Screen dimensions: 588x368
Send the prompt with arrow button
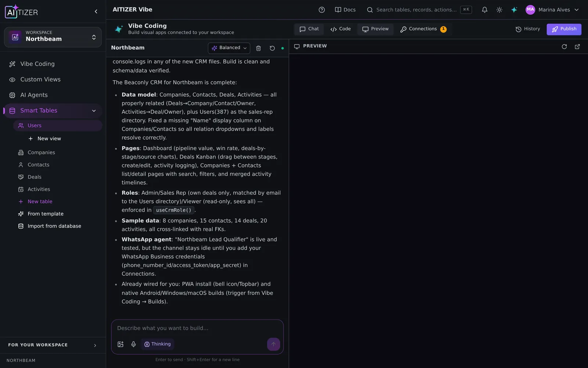[273, 344]
